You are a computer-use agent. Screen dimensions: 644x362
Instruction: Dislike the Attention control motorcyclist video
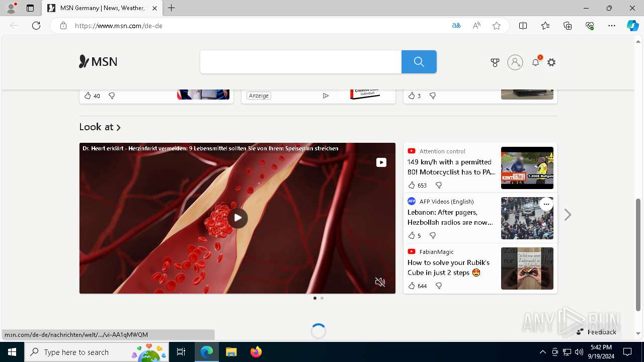click(439, 185)
